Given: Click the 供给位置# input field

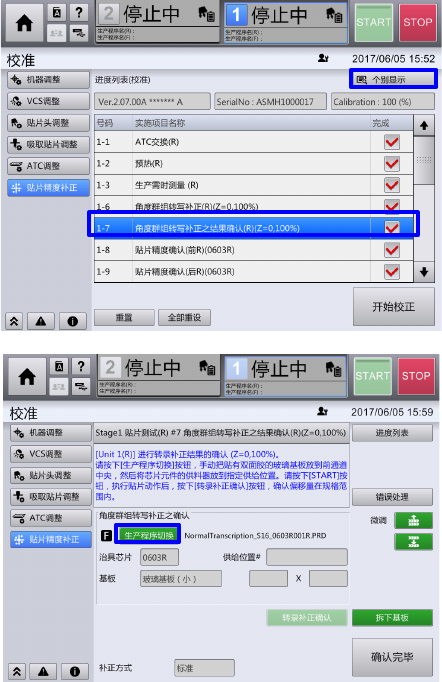Looking at the screenshot, I should [307, 557].
